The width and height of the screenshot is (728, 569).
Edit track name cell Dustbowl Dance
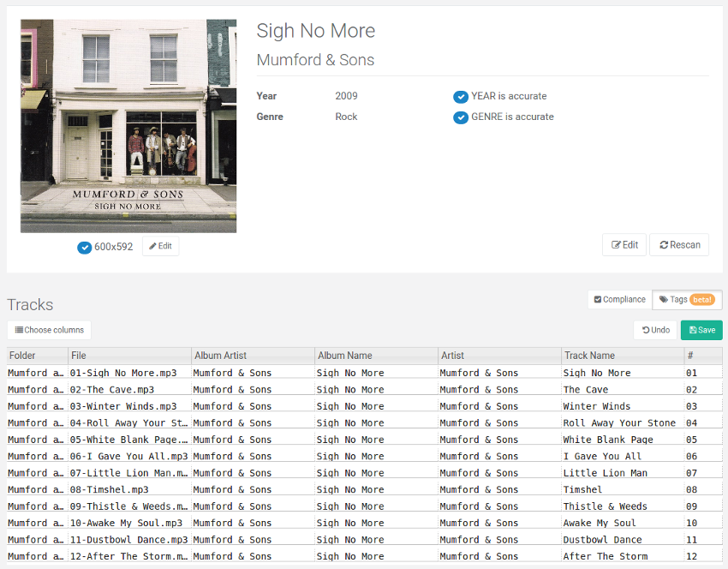point(623,540)
